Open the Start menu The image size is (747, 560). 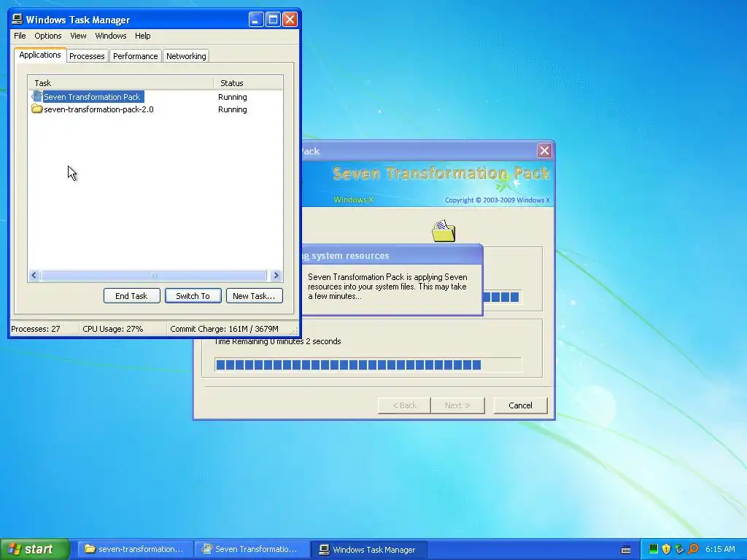35,549
